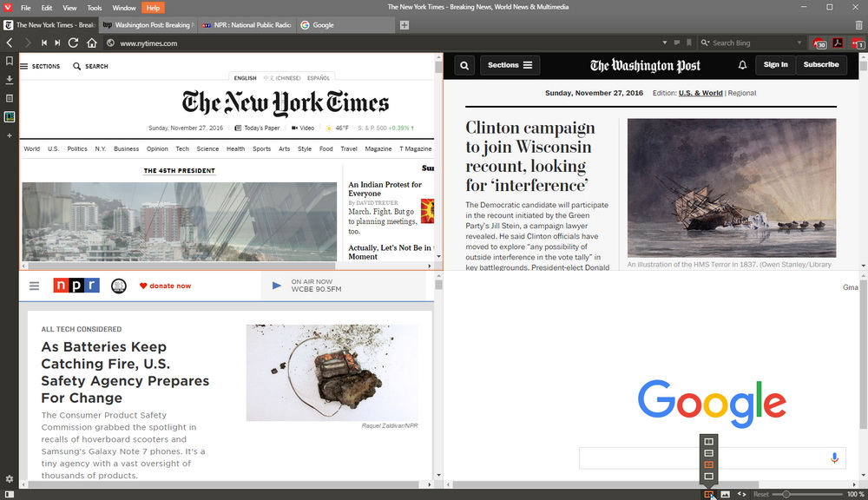Open the burnt battery article photo
Screen dimensions: 868x500
pyautogui.click(x=332, y=372)
